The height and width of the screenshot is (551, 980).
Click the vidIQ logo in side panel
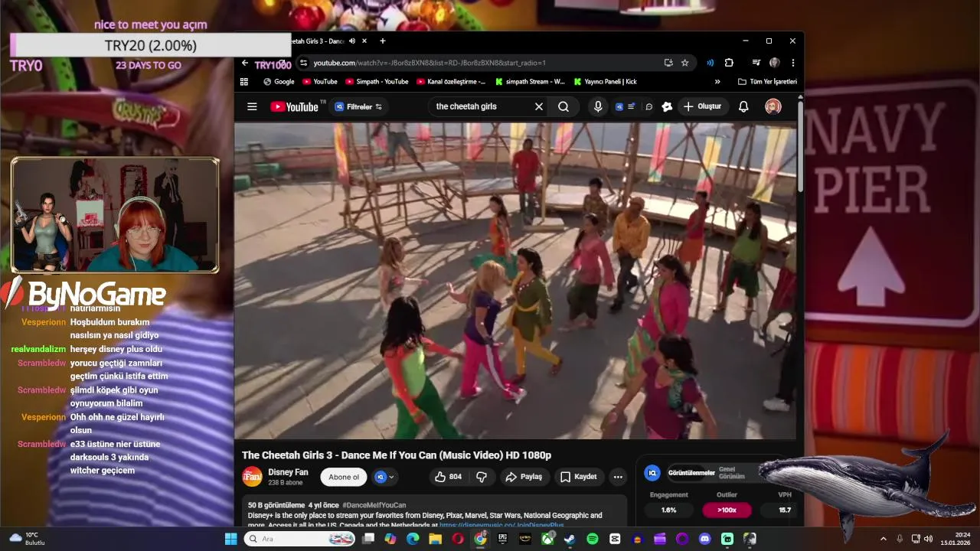click(652, 473)
